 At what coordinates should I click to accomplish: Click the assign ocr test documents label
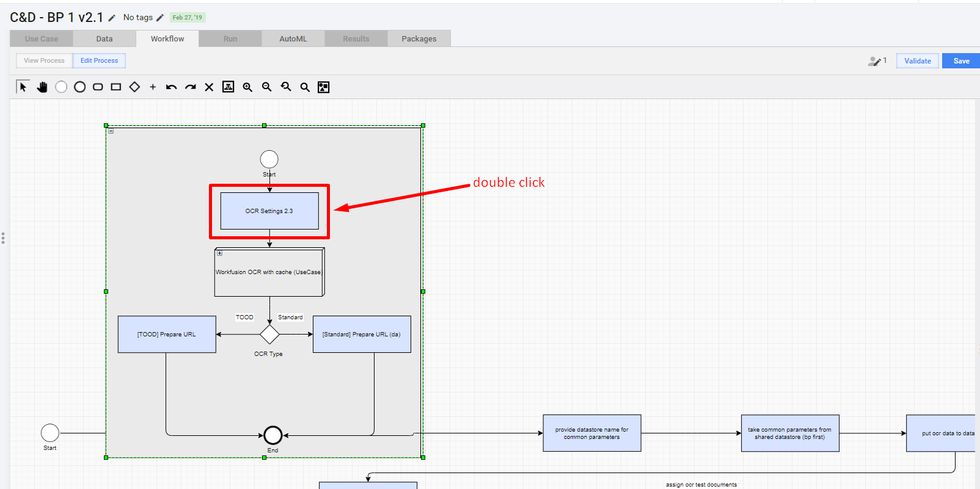701,485
